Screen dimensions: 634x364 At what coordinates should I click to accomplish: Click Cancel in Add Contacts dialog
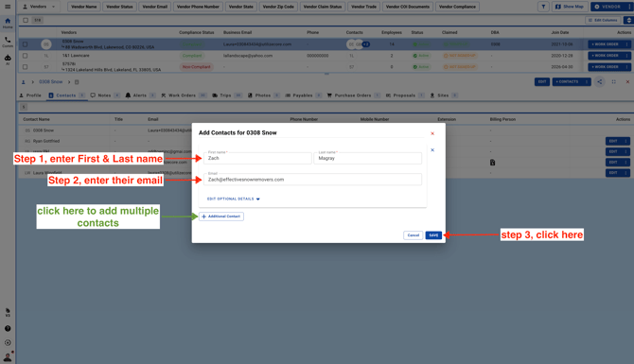point(413,235)
